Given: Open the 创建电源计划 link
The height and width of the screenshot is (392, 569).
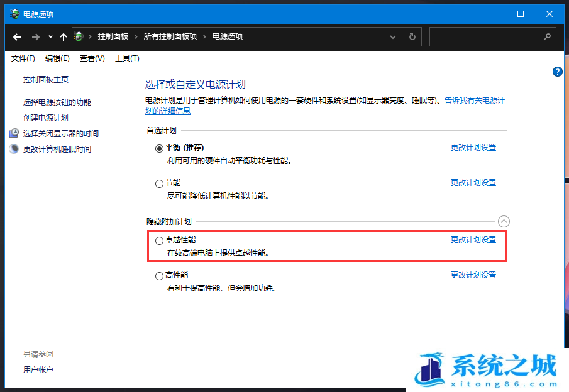Looking at the screenshot, I should (x=45, y=118).
